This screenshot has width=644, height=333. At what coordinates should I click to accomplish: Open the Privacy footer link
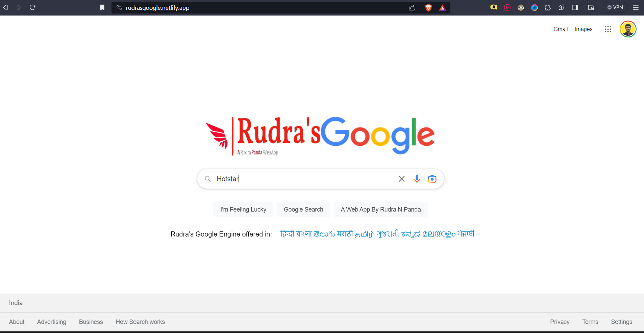tap(560, 322)
